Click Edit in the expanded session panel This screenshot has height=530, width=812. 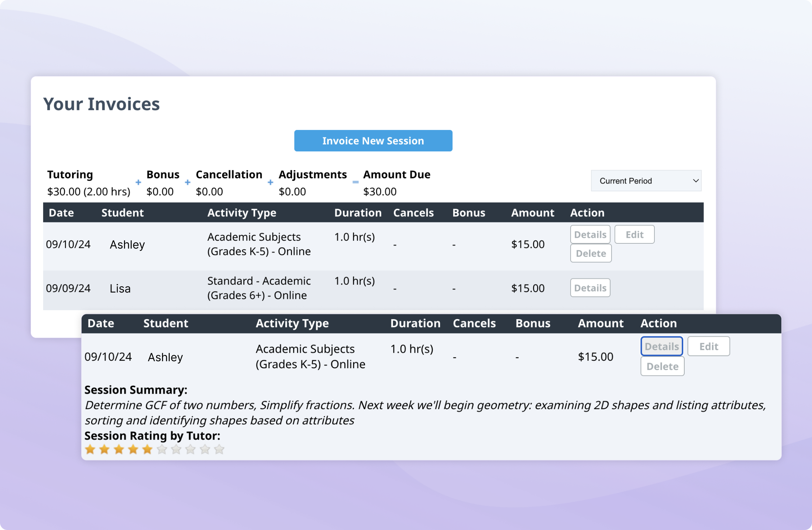pyautogui.click(x=708, y=346)
